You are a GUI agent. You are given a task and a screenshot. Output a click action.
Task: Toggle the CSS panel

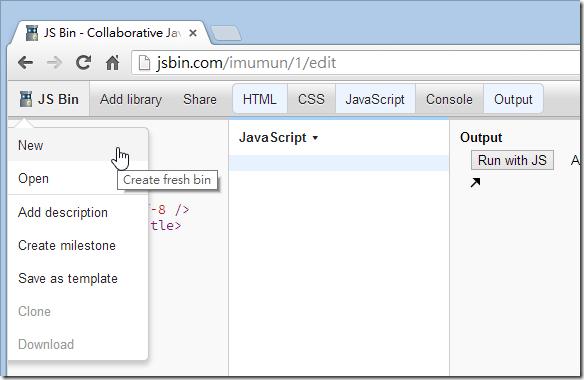[x=311, y=99]
